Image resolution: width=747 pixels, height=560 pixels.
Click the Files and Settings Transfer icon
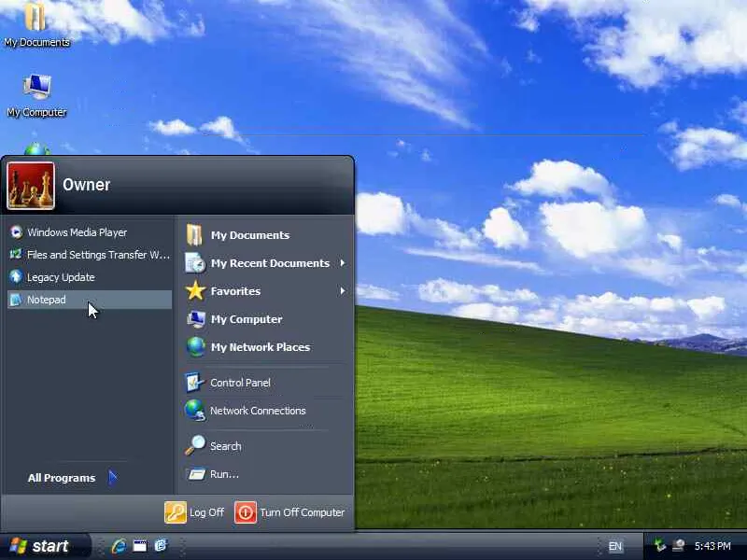(16, 255)
